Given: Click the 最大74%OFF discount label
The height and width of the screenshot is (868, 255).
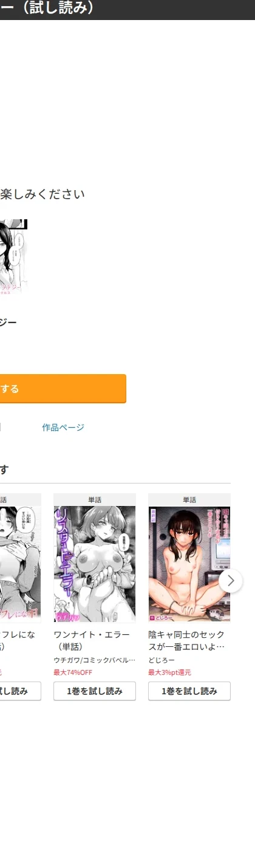Looking at the screenshot, I should tap(73, 672).
